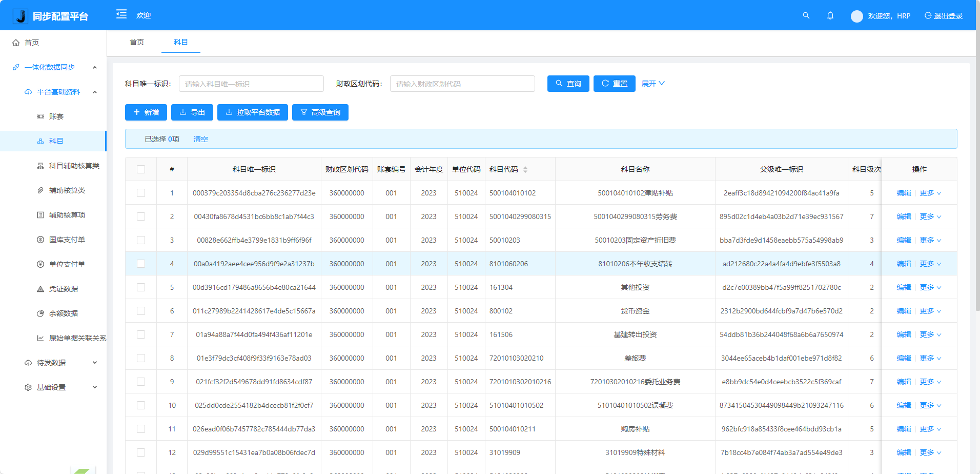Click the 科目辅助核算类 sidebar icon

40,166
